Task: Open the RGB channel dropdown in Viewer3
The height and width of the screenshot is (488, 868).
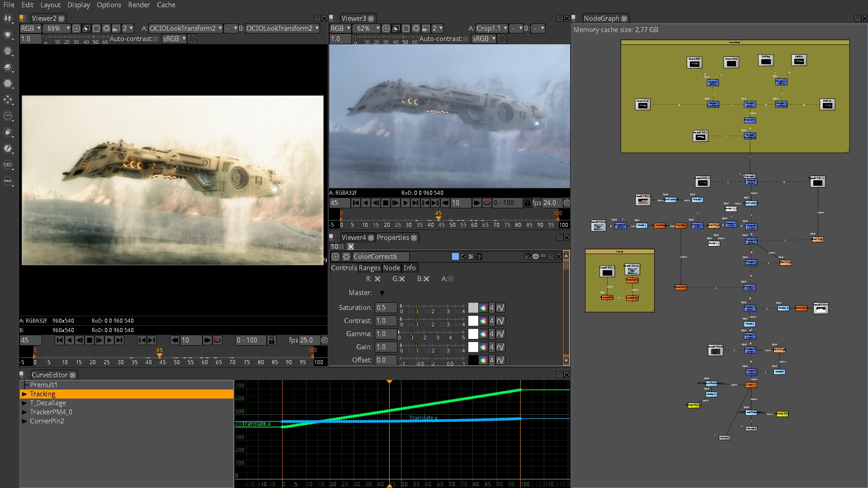Action: [x=341, y=28]
